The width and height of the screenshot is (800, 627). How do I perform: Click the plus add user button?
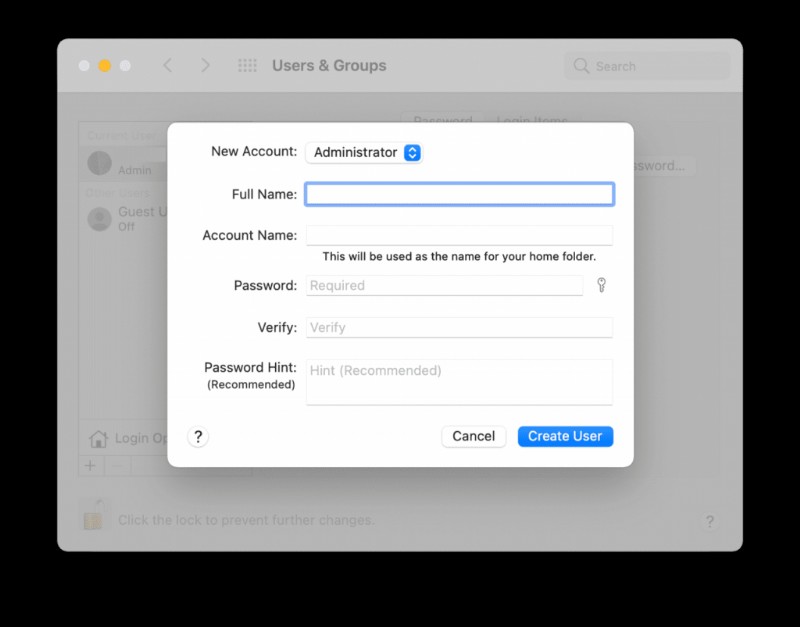click(x=90, y=466)
